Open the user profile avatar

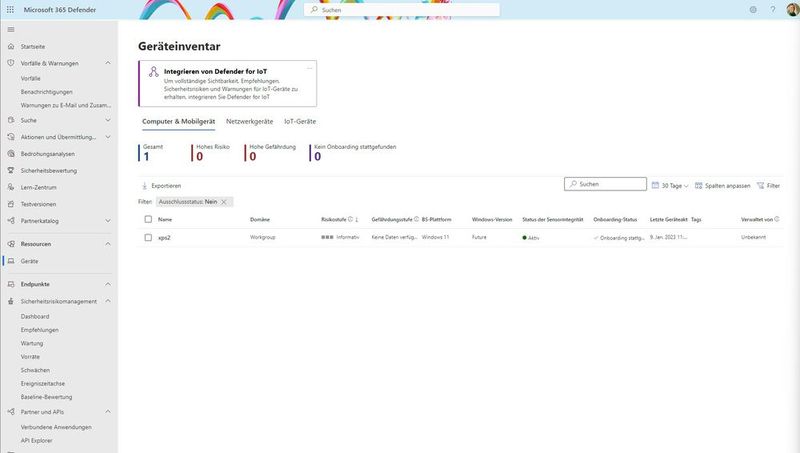(793, 9)
